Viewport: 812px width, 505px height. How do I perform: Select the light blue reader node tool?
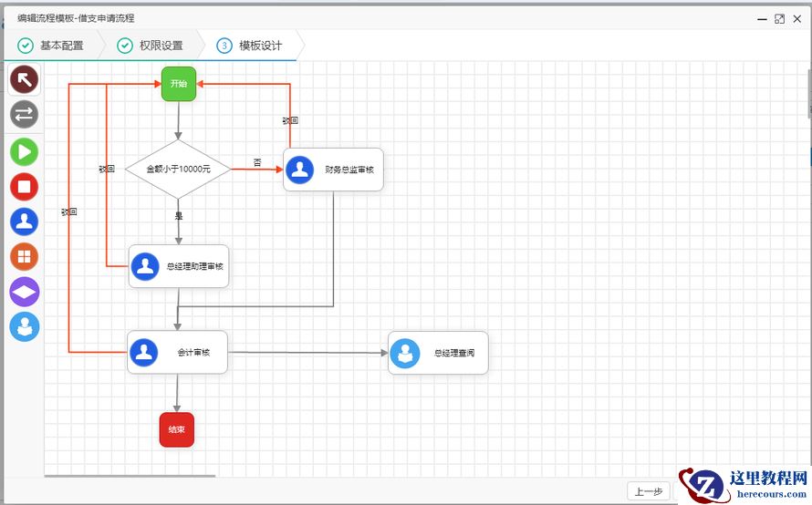pos(25,327)
